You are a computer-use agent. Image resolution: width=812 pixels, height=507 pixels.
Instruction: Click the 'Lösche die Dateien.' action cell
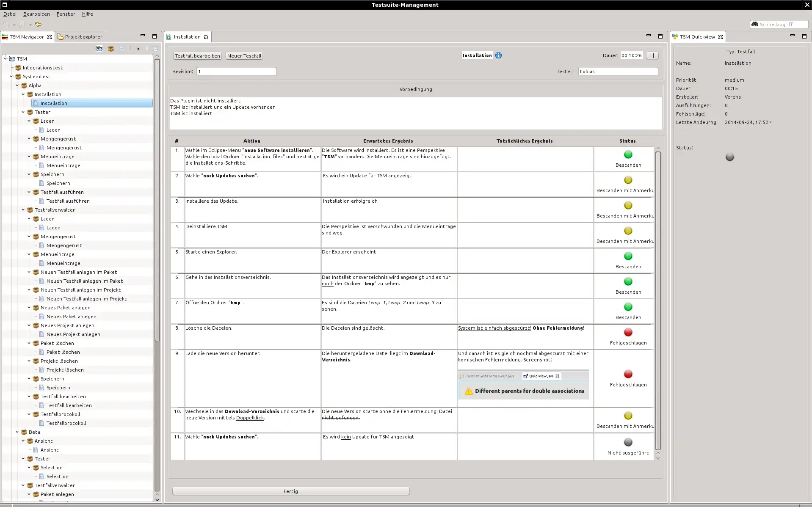(x=253, y=337)
